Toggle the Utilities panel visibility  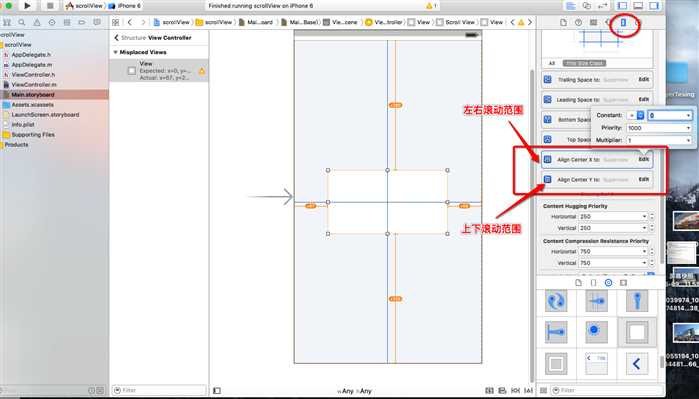(654, 6)
